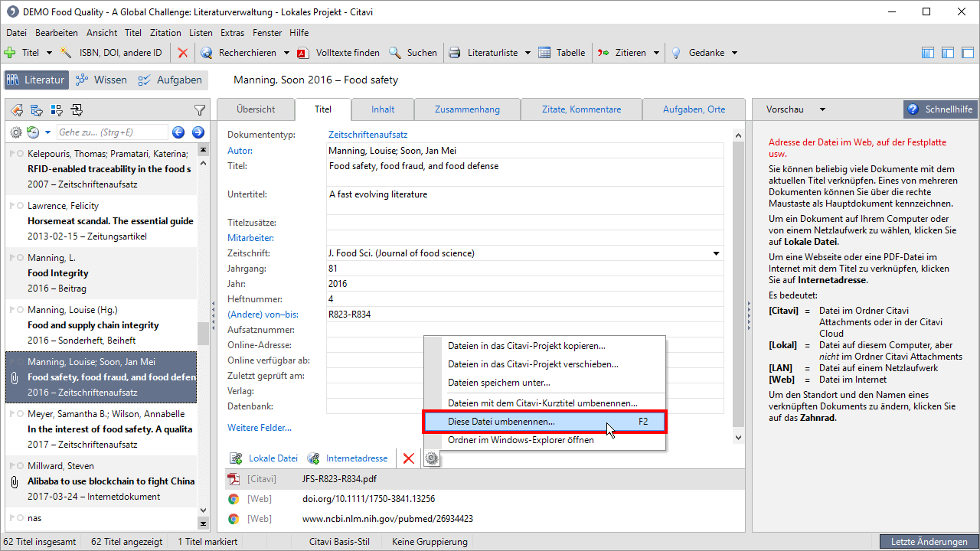Click the 'Weitere Felder...' link

pos(259,428)
